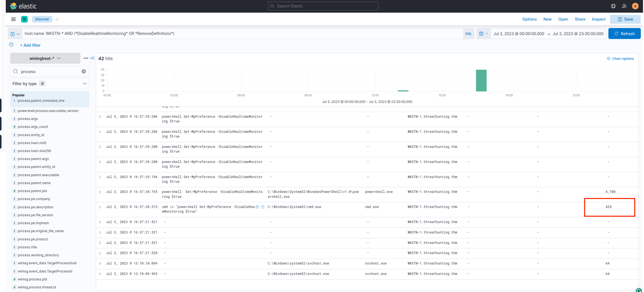Open the help menu icon
The image size is (644, 292).
pyautogui.click(x=613, y=6)
